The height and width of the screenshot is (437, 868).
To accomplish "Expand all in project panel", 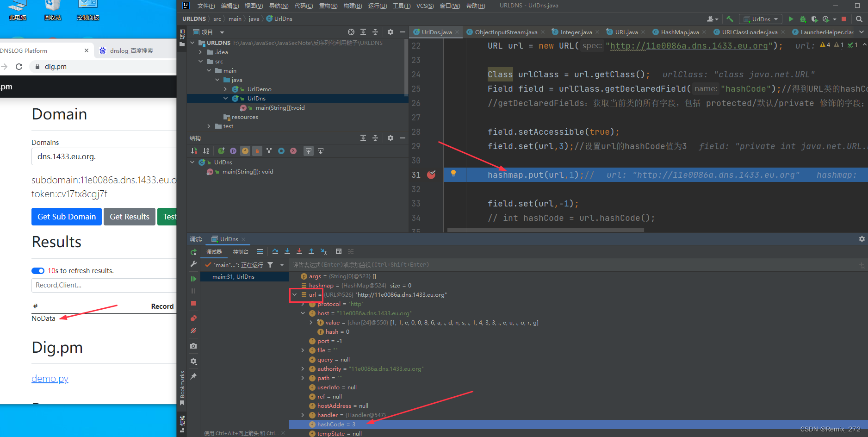I will point(363,32).
